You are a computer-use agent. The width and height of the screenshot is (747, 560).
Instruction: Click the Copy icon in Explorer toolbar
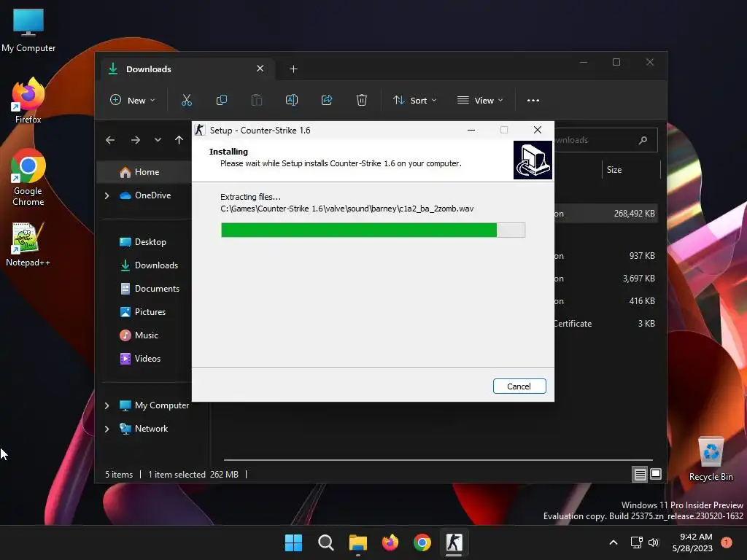coord(222,100)
